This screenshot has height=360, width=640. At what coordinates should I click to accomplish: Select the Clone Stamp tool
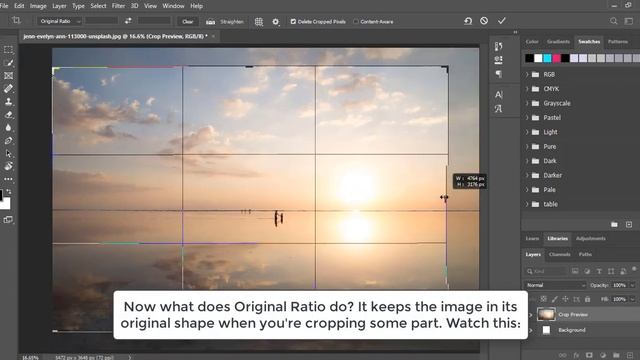(8, 102)
